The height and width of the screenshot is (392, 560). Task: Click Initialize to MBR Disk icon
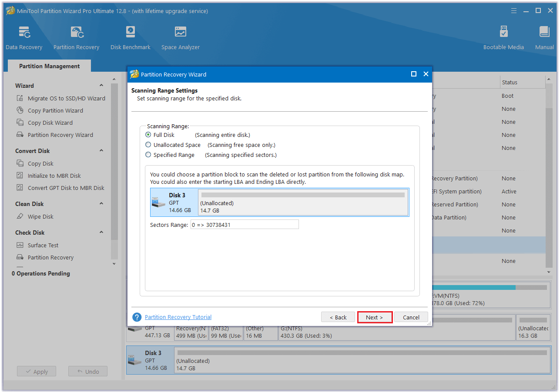point(20,176)
